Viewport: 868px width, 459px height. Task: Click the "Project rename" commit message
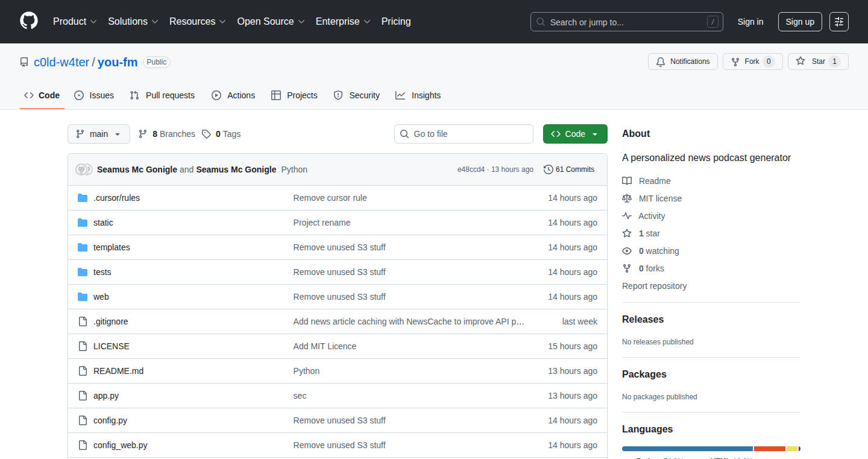pos(322,223)
